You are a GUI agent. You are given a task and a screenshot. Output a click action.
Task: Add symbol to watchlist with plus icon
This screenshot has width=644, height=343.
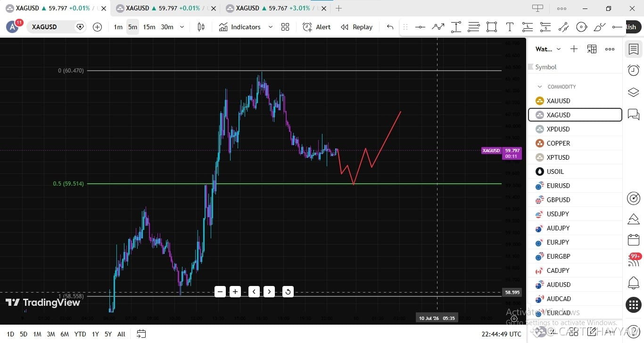[x=574, y=49]
